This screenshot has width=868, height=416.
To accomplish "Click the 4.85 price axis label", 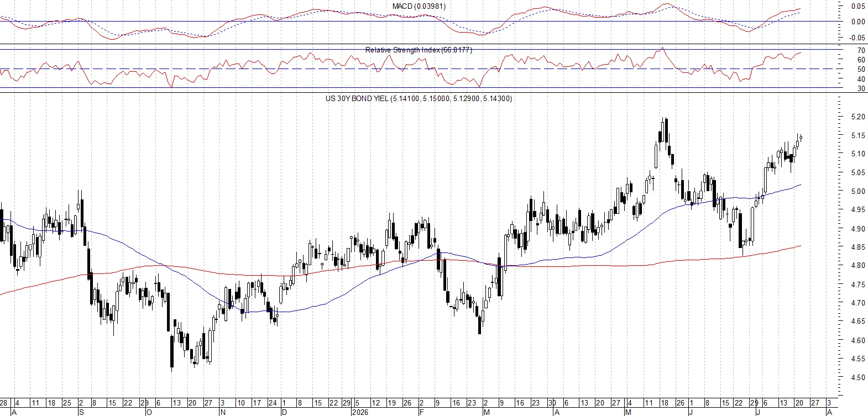I will click(859, 248).
